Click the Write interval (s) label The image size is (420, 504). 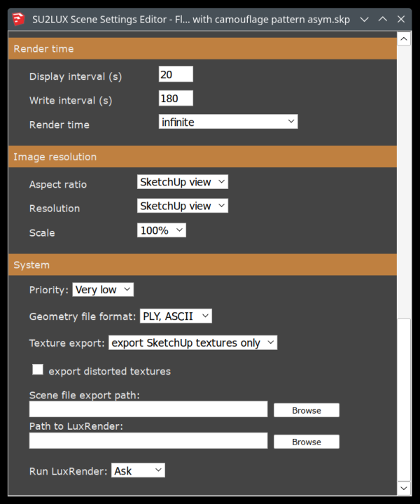[x=71, y=101]
